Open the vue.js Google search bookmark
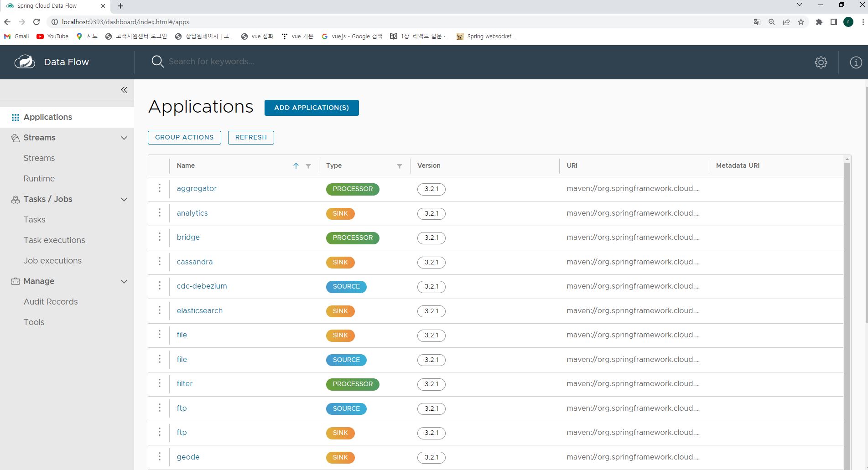868x470 pixels. coord(352,36)
